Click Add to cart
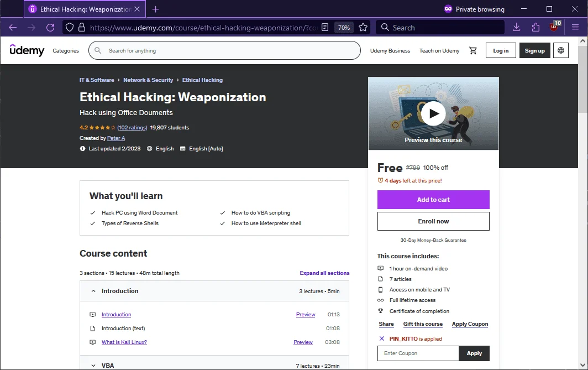588x370 pixels. [x=433, y=200]
